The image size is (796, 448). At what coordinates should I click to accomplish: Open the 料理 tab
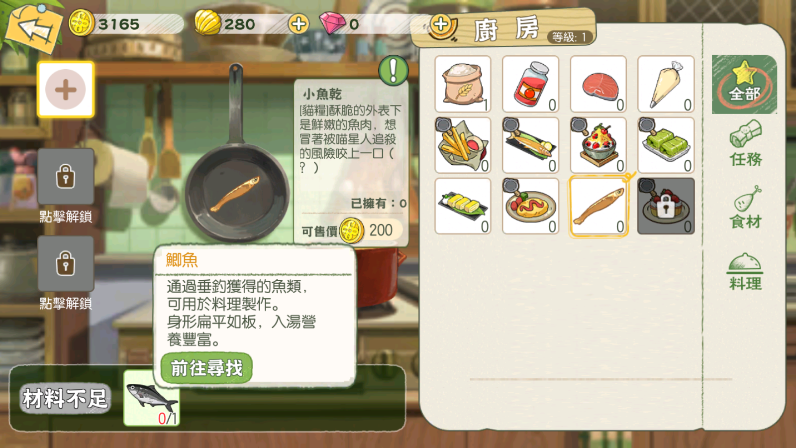pyautogui.click(x=745, y=272)
